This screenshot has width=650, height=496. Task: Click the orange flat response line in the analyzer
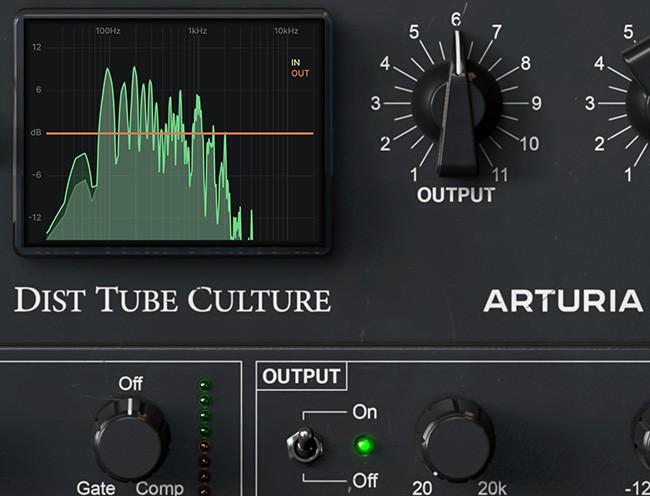point(180,133)
